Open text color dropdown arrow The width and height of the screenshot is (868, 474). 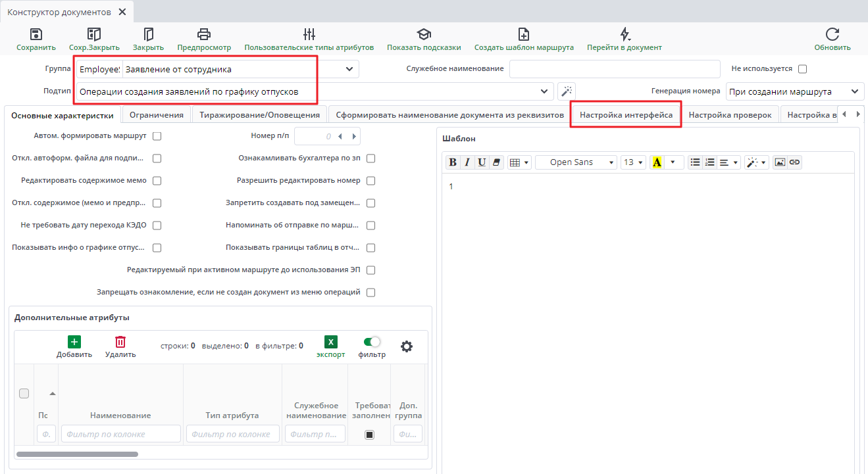(x=674, y=162)
